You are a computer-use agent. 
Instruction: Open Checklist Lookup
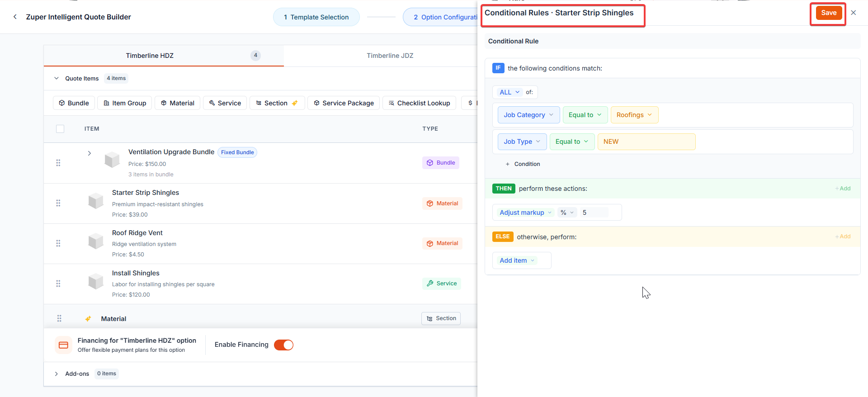coord(420,103)
